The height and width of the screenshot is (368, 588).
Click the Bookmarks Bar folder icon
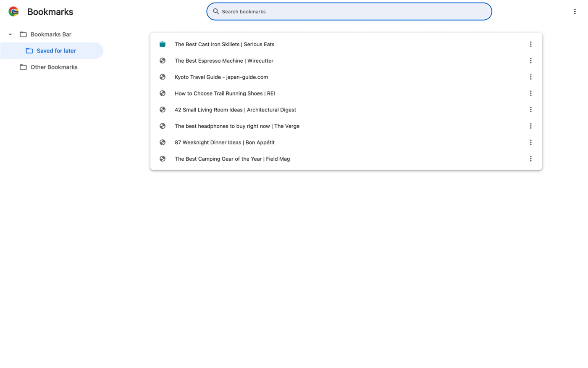tap(23, 34)
